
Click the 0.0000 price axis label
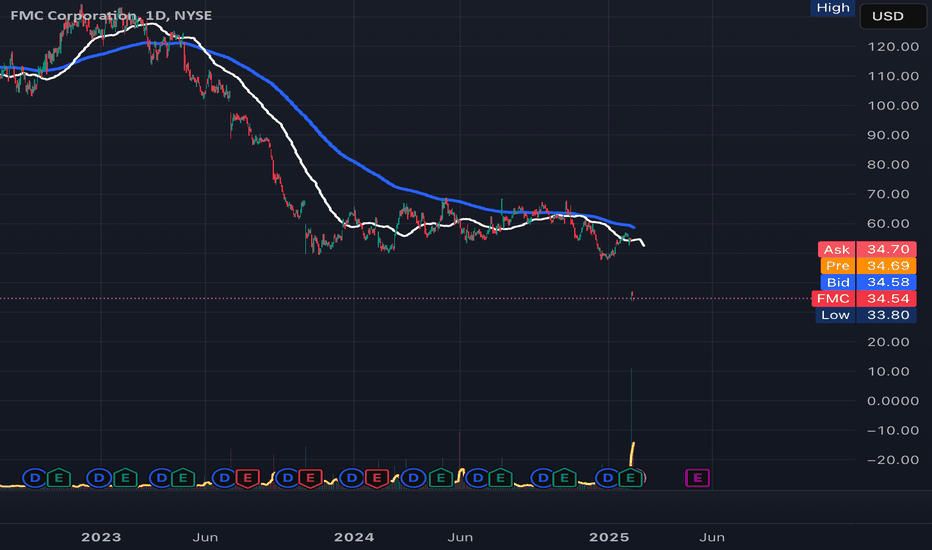pyautogui.click(x=893, y=401)
